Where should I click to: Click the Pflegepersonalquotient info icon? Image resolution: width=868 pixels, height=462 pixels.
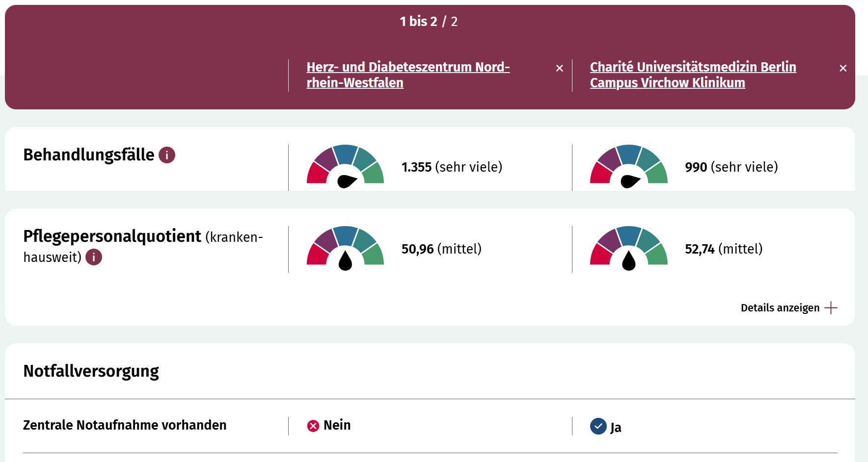coord(93,256)
